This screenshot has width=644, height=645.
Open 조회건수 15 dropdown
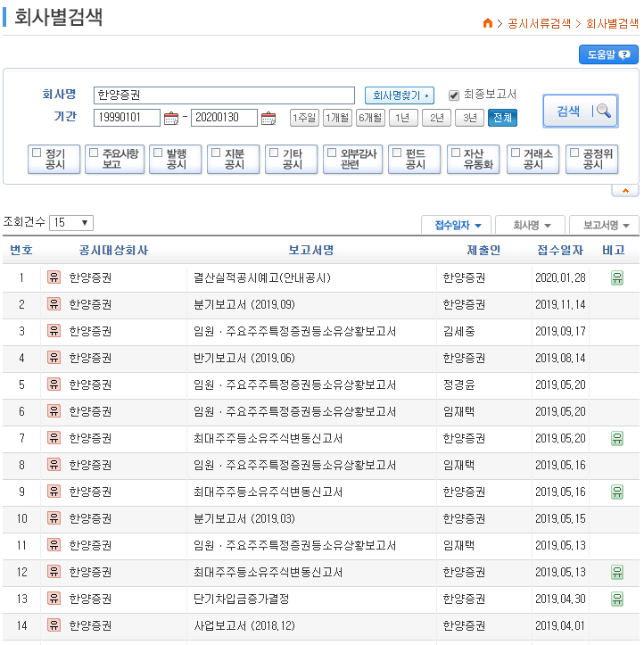[x=71, y=222]
